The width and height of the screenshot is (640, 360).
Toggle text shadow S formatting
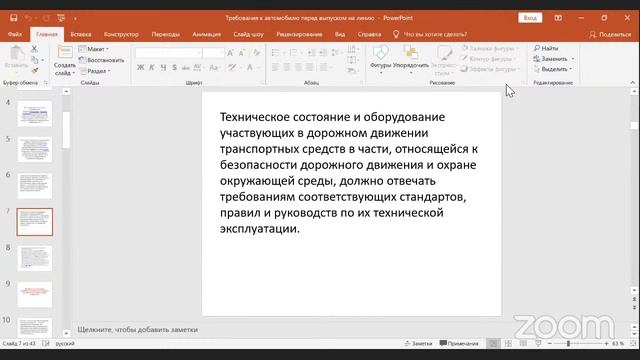tap(174, 67)
